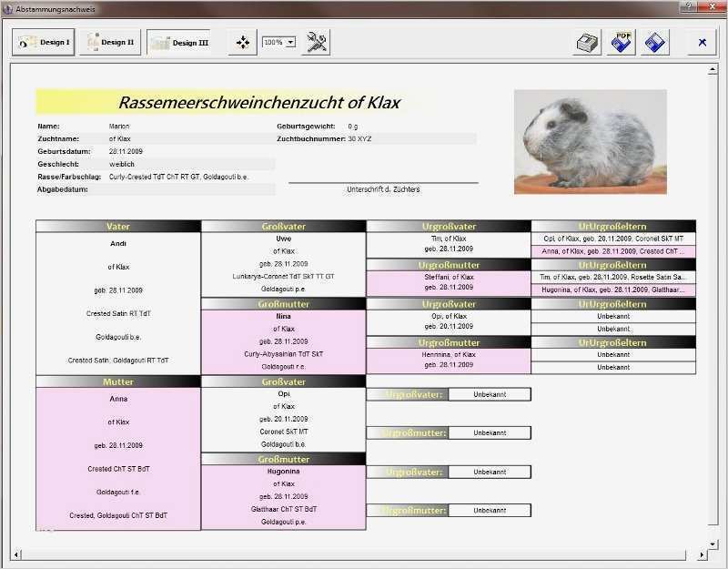Viewport: 728px width, 569px height.
Task: Switch to Design III layout
Action: click(x=178, y=42)
